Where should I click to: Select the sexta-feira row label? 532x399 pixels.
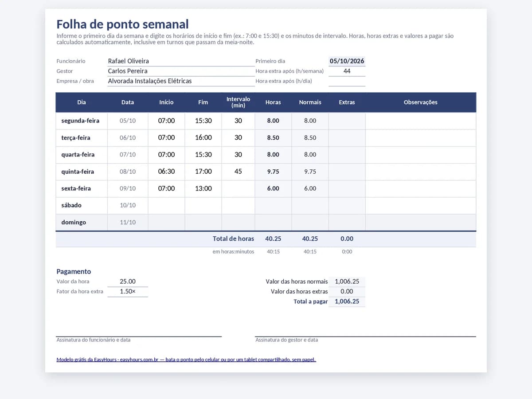(x=82, y=188)
